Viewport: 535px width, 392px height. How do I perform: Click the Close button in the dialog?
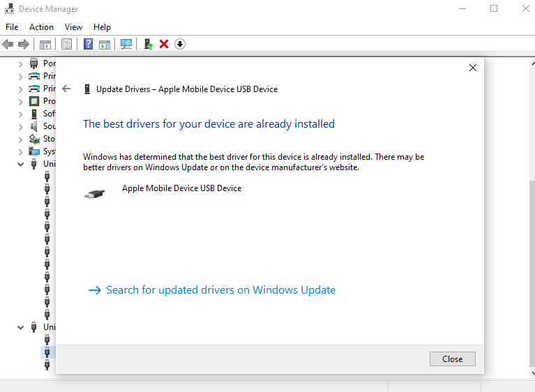453,359
